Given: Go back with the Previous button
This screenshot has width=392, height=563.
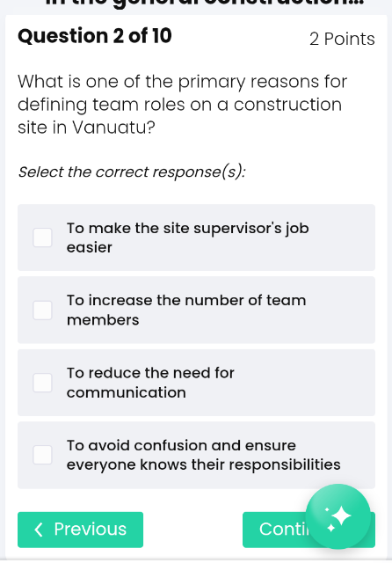Looking at the screenshot, I should click(80, 530).
